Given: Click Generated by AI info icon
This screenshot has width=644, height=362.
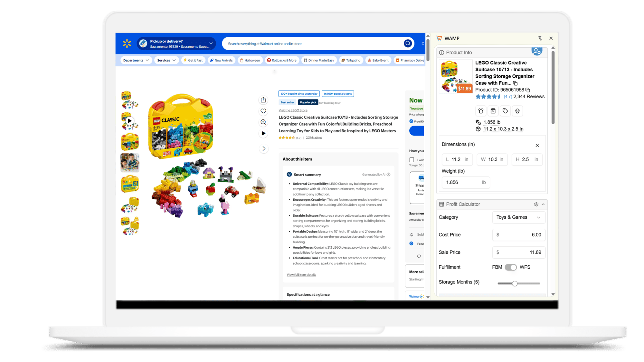Looking at the screenshot, I should pyautogui.click(x=389, y=175).
